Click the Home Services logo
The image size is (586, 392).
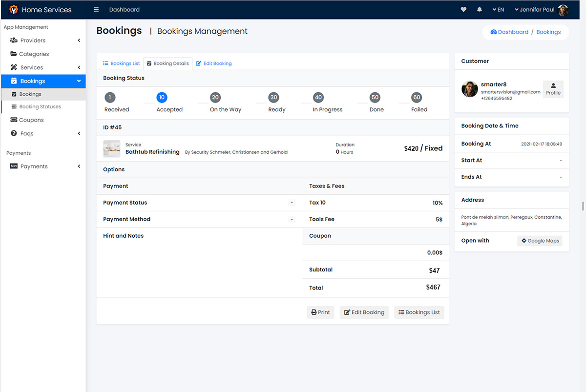[x=14, y=10]
